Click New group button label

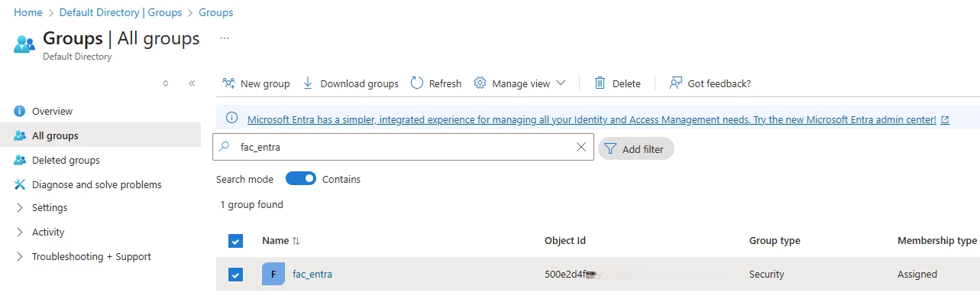pos(265,83)
